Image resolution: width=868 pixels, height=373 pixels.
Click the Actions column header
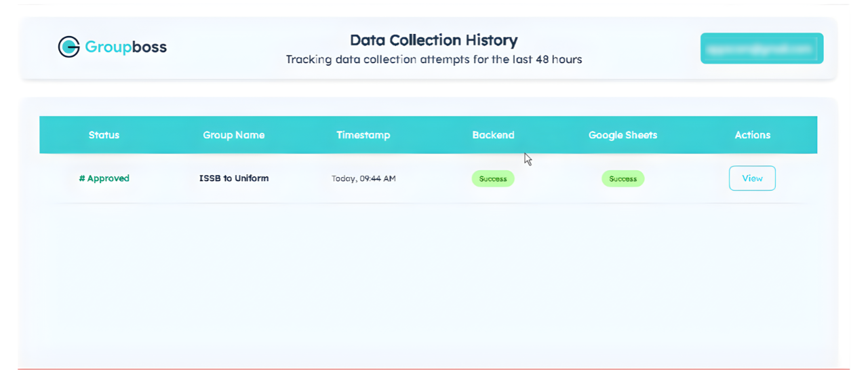[x=752, y=135]
